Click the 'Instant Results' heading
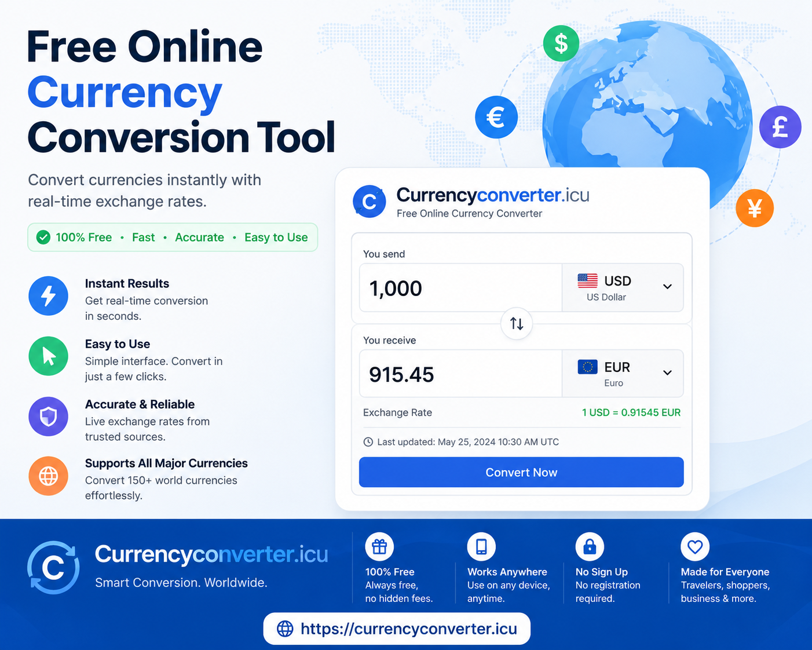This screenshot has width=812, height=650. [x=127, y=283]
